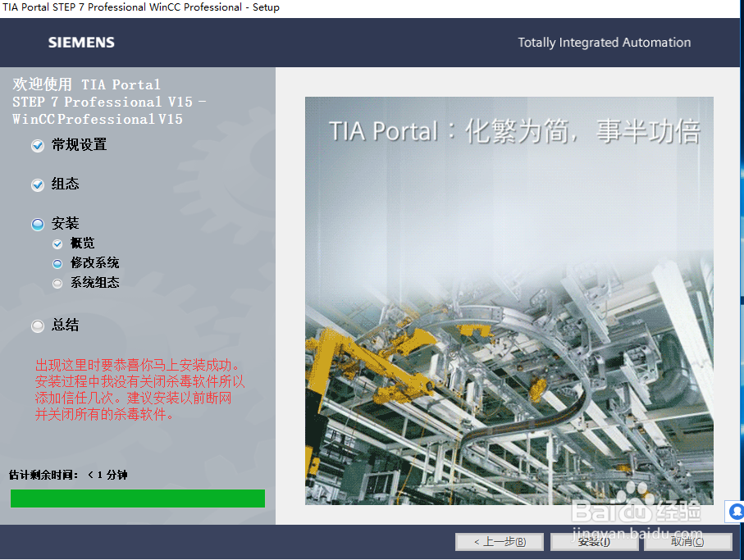Select the 常规设置 step checkmark icon
This screenshot has width=744, height=560.
pyautogui.click(x=38, y=146)
